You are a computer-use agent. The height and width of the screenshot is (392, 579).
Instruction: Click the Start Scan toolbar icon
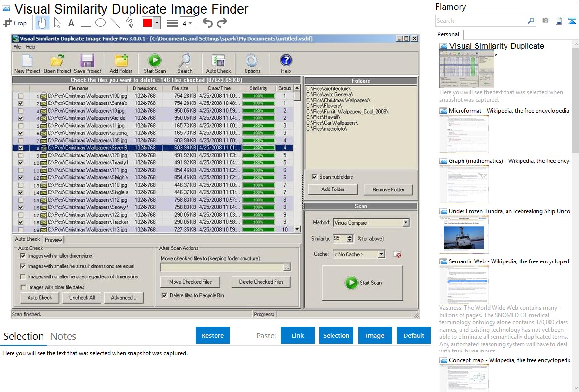click(x=155, y=63)
